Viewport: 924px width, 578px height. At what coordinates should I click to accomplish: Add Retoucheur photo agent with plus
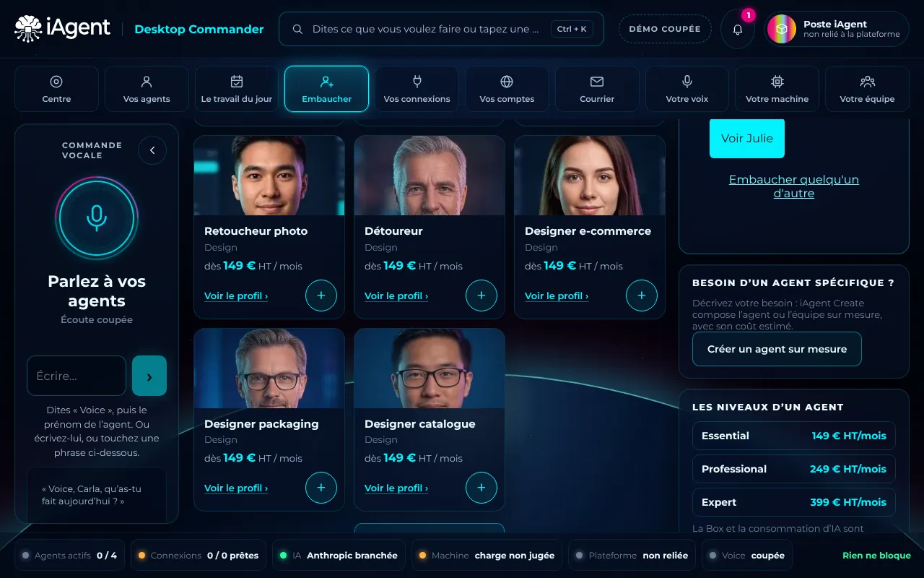coord(321,296)
